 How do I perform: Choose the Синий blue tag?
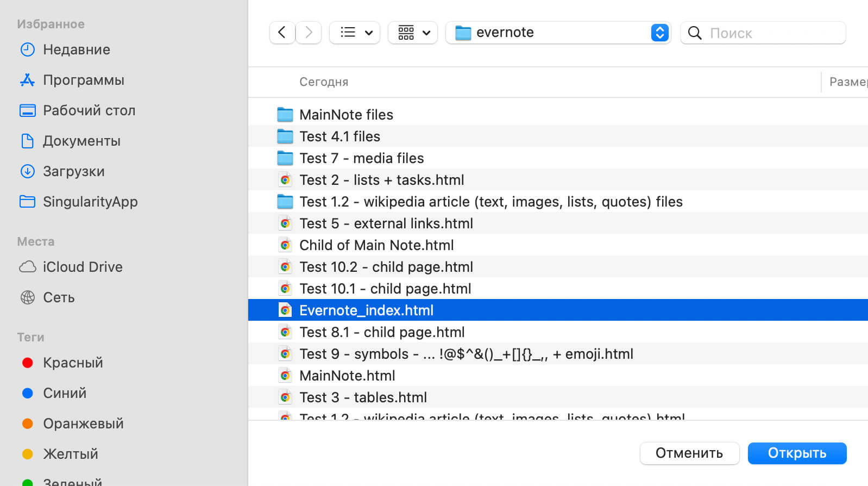[x=65, y=393]
